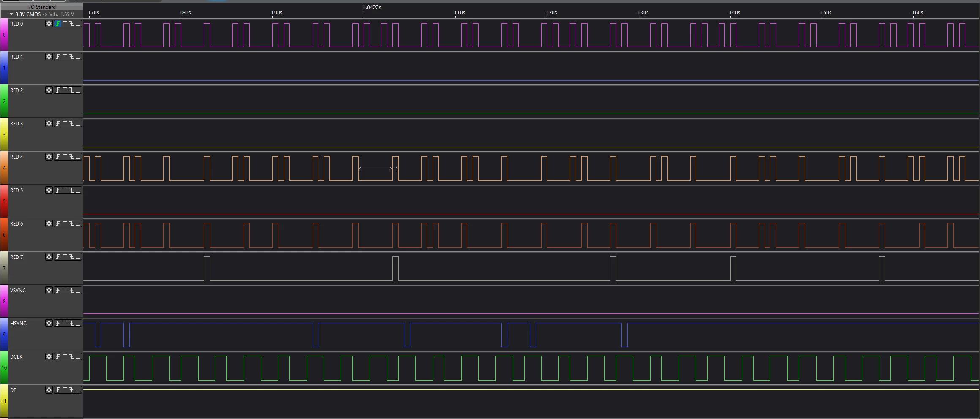Enable rising-edge trigger on DCLK

click(58, 357)
